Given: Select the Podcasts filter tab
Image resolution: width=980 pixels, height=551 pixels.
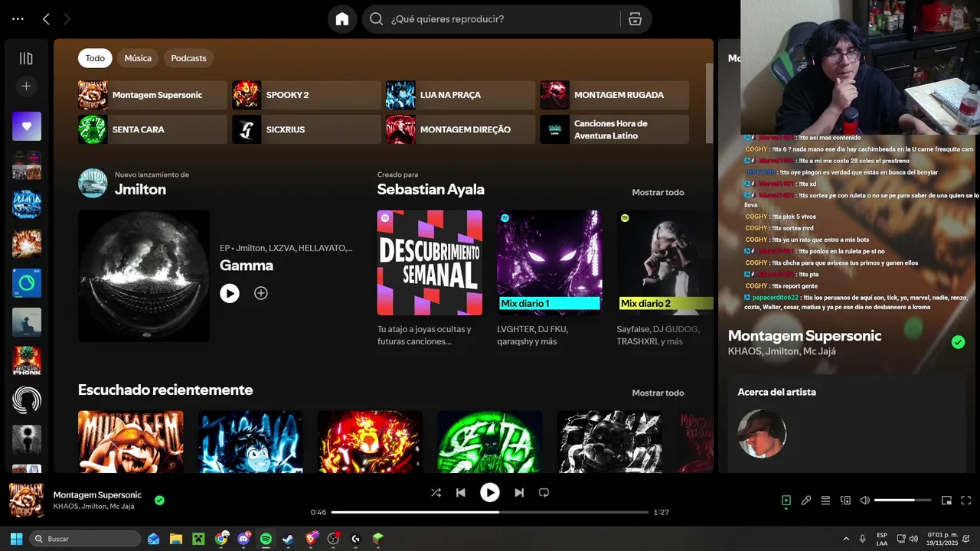Looking at the screenshot, I should pos(188,58).
